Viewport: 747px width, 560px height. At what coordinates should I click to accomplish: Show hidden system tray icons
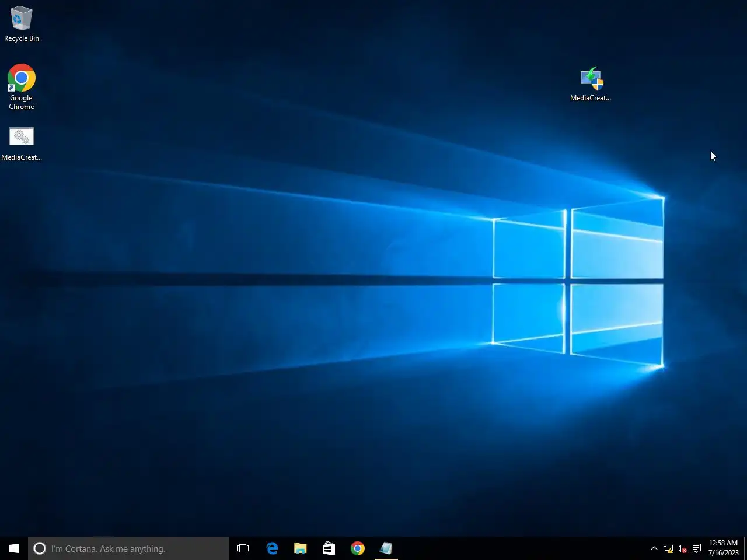[654, 548]
